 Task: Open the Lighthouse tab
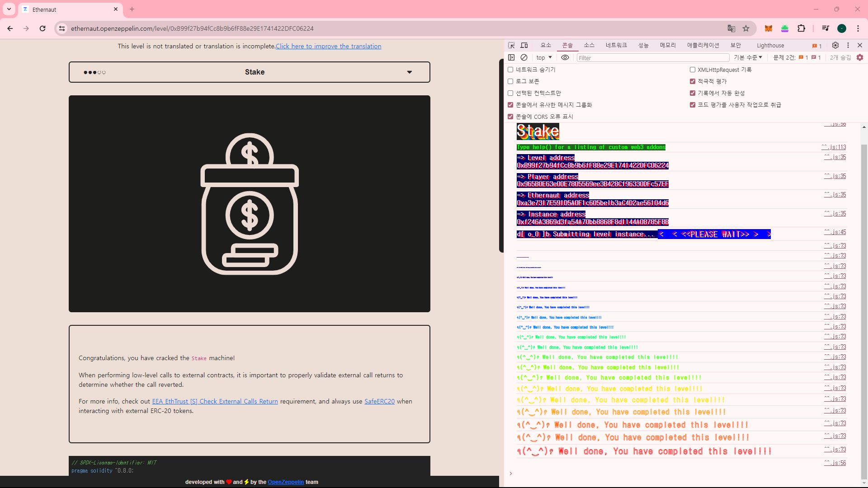coord(770,46)
